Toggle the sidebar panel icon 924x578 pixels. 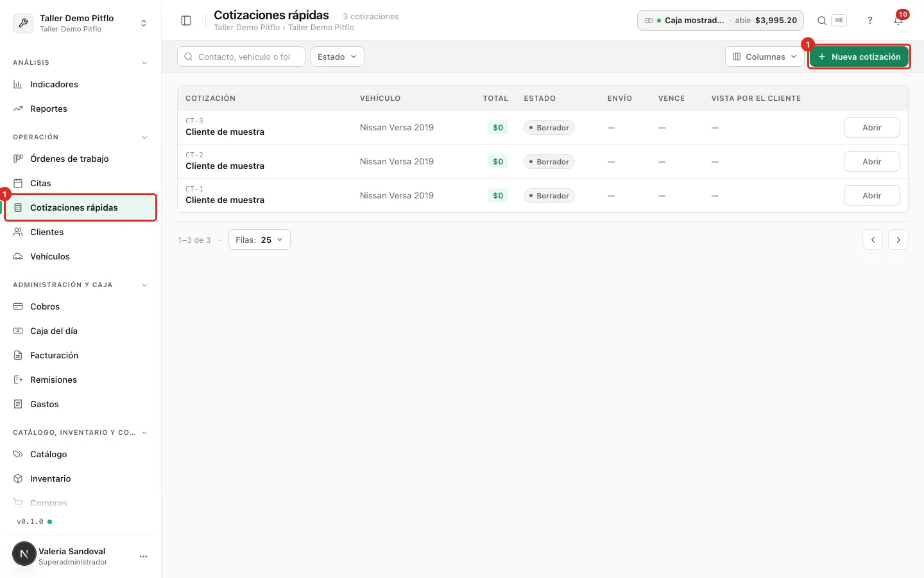tap(186, 21)
